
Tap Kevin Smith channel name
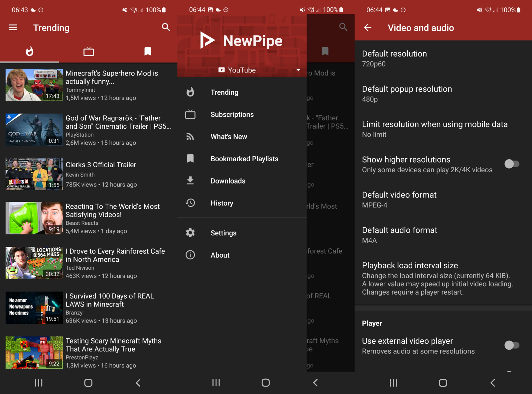80,175
